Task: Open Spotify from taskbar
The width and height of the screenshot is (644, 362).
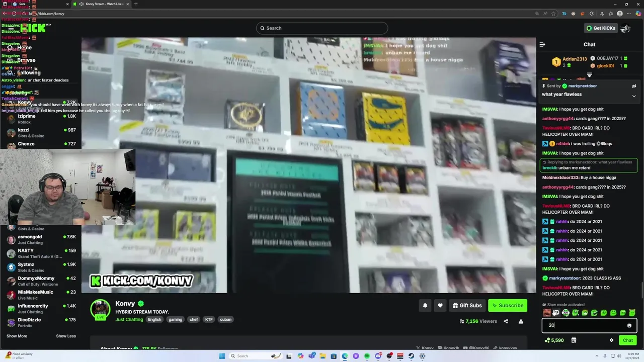Action: 367,356
